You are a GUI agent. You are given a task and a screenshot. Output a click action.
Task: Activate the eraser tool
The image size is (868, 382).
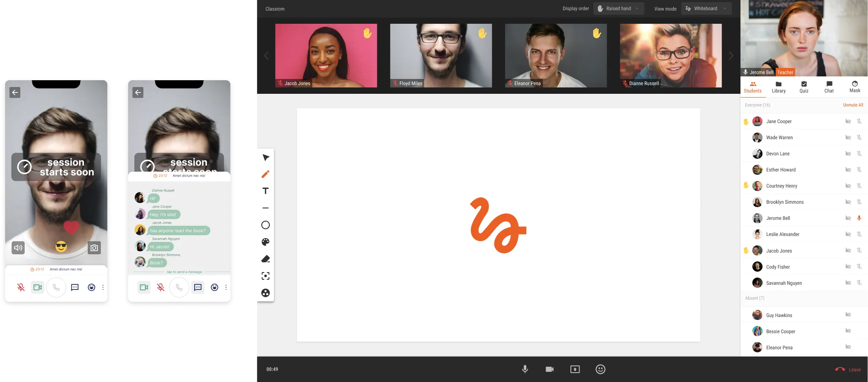tap(265, 259)
